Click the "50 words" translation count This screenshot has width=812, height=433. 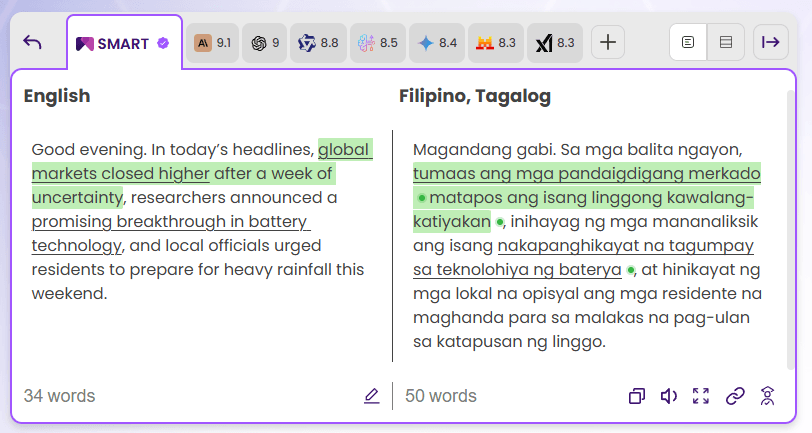point(441,396)
